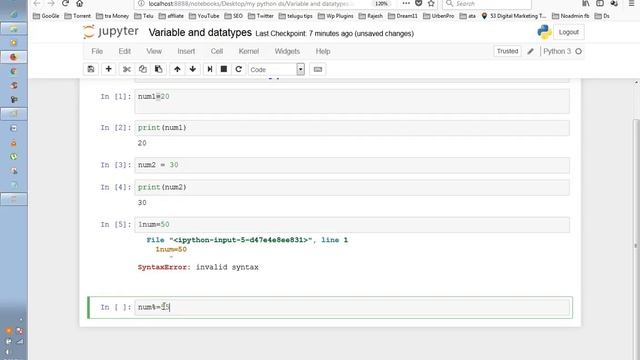Viewport: 640px width, 360px height.
Task: Paste cells below icon
Action: (x=158, y=69)
